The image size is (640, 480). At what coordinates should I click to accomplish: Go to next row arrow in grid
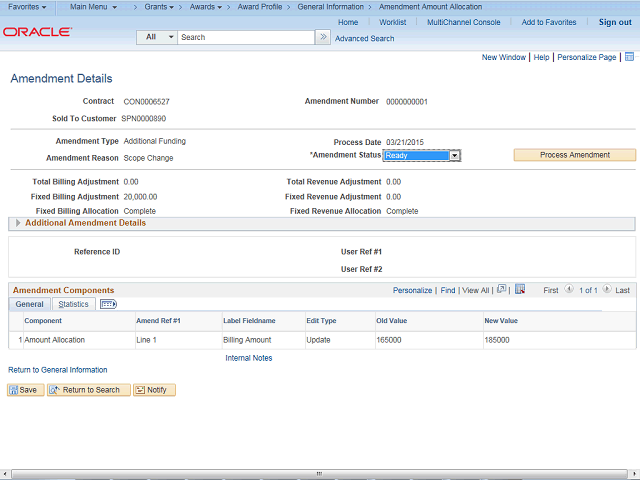(607, 290)
